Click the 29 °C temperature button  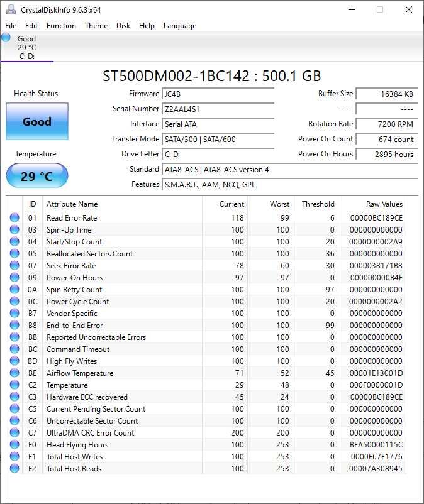coord(37,175)
